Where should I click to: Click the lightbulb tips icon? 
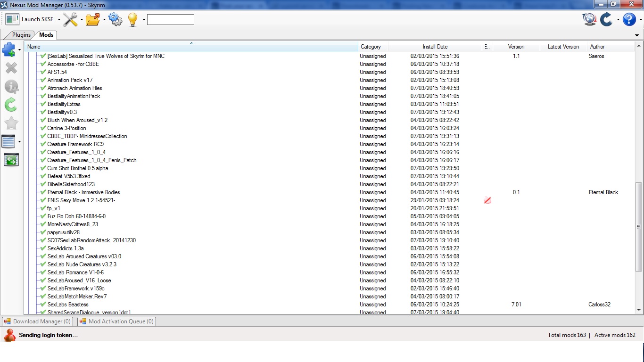[x=133, y=19]
